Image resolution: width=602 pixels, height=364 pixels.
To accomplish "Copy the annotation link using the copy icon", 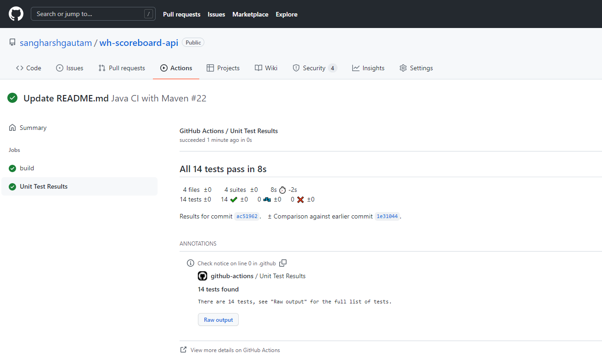I will click(x=283, y=263).
